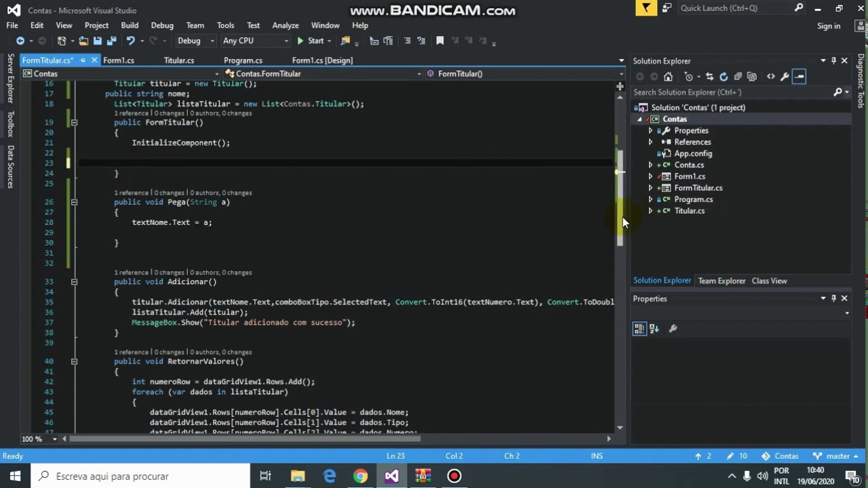Viewport: 868px width, 488px height.
Task: Collapse the Pega method code block
Action: (74, 202)
